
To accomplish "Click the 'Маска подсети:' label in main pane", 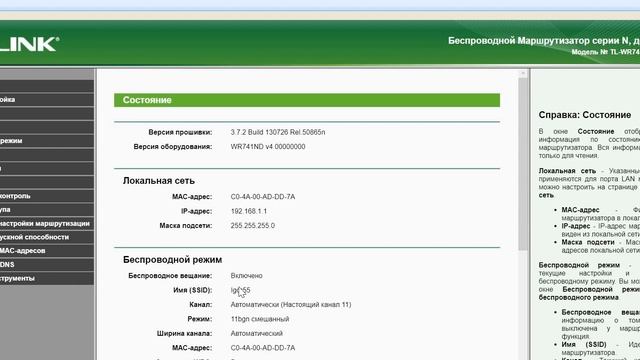I will coord(186,226).
